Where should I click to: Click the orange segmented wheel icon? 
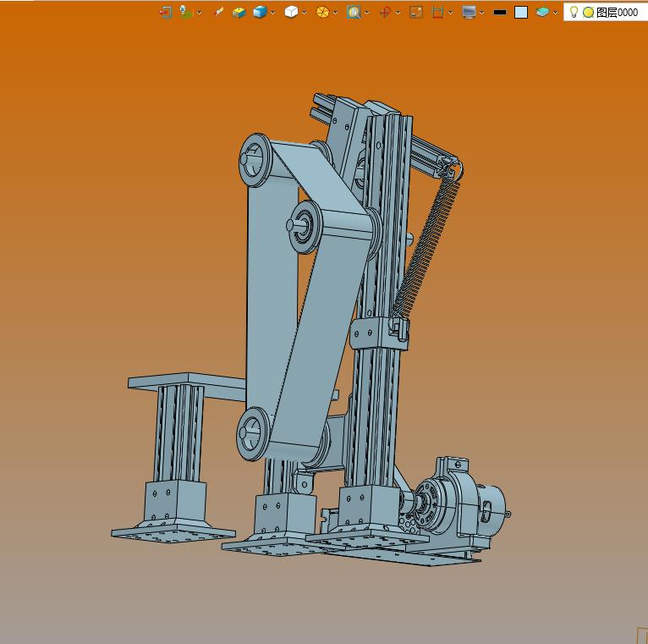pyautogui.click(x=322, y=12)
